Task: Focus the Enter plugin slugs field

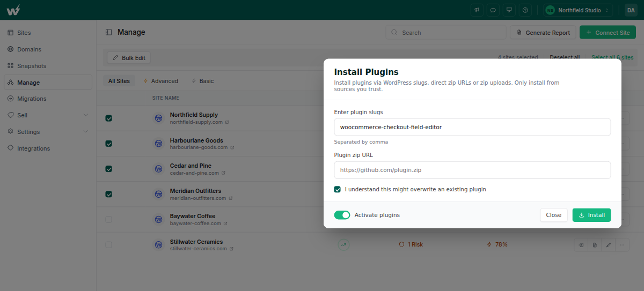Action: (472, 127)
